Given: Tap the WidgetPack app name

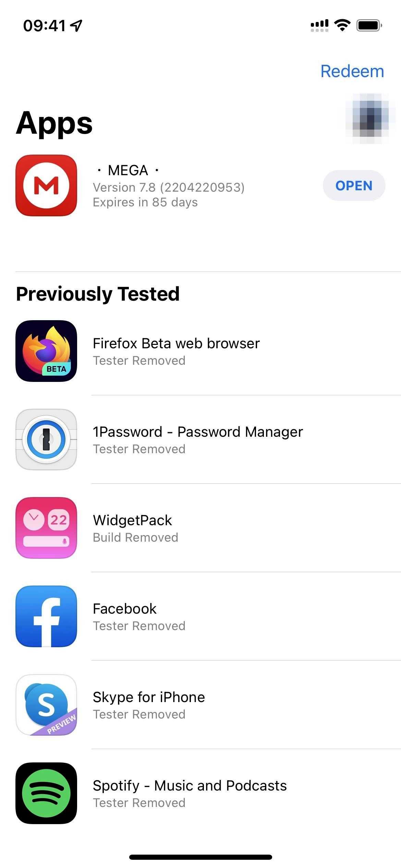Looking at the screenshot, I should (132, 520).
